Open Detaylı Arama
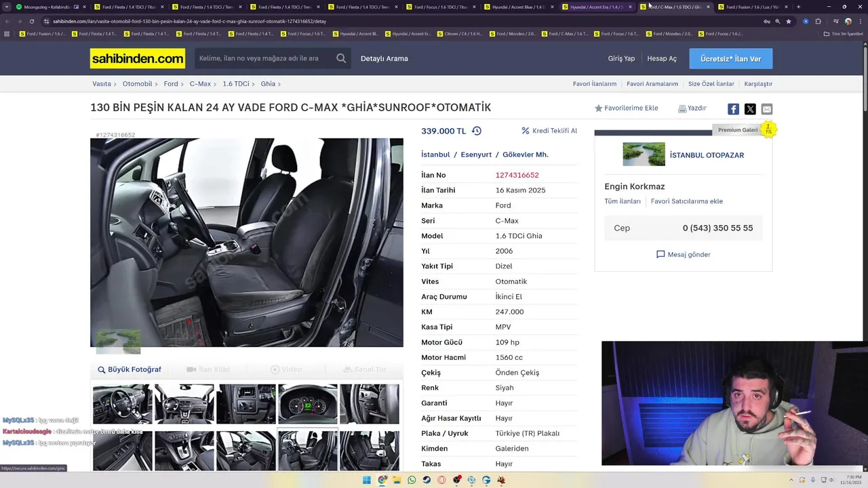 384,58
